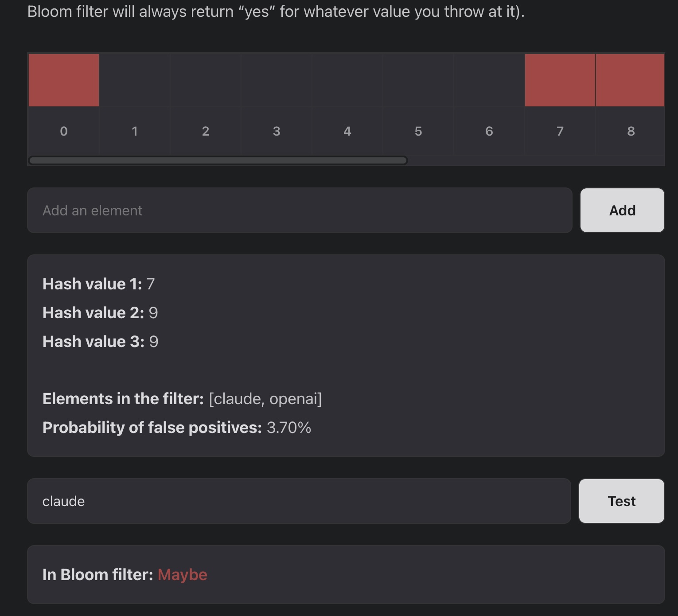Click the index label 8 in the array
Image resolution: width=678 pixels, height=616 pixels.
pyautogui.click(x=631, y=131)
